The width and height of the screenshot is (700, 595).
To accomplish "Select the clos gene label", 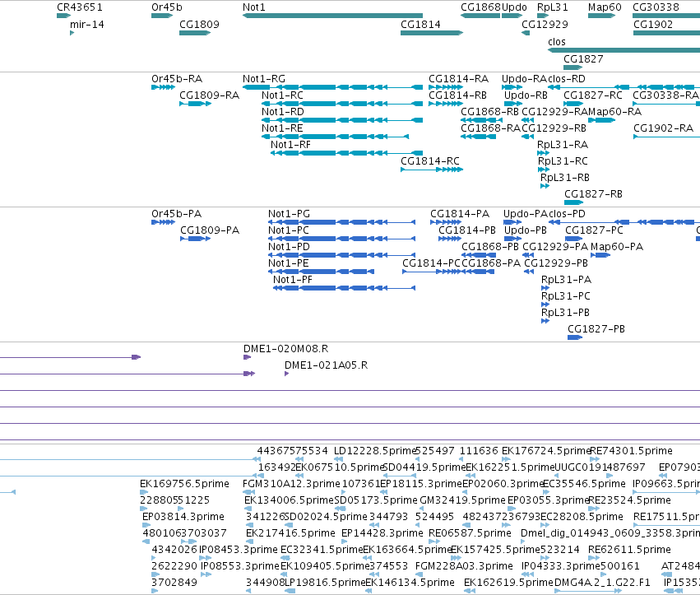I will [x=557, y=42].
